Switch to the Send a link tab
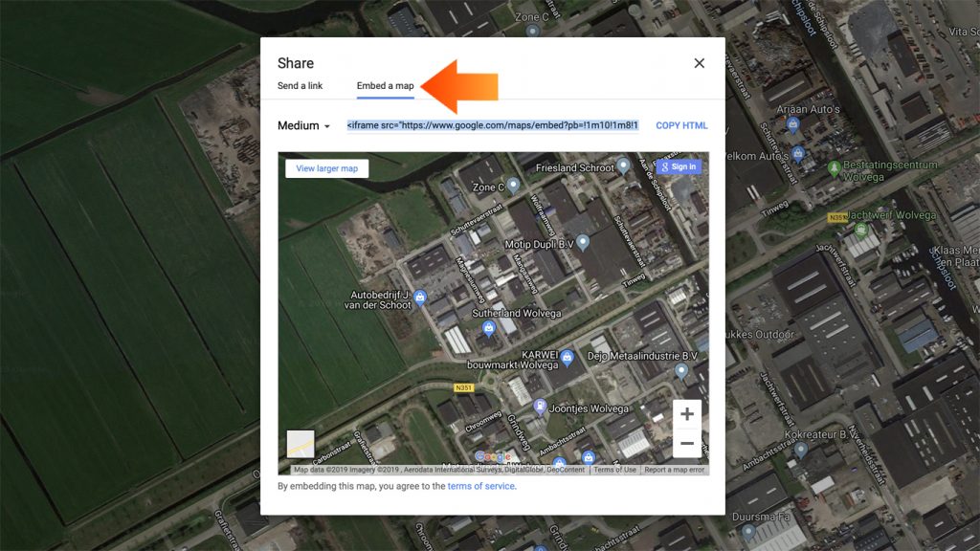 click(x=300, y=85)
